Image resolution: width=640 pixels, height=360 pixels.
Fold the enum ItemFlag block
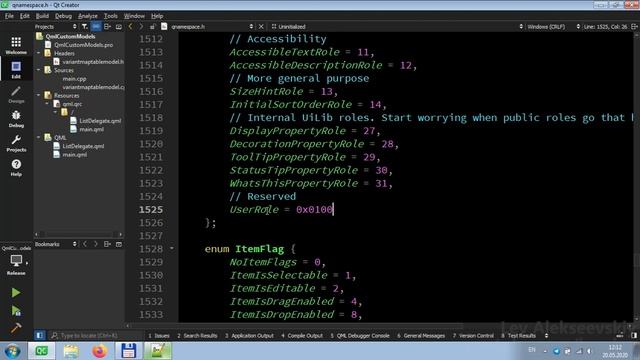pos(171,248)
